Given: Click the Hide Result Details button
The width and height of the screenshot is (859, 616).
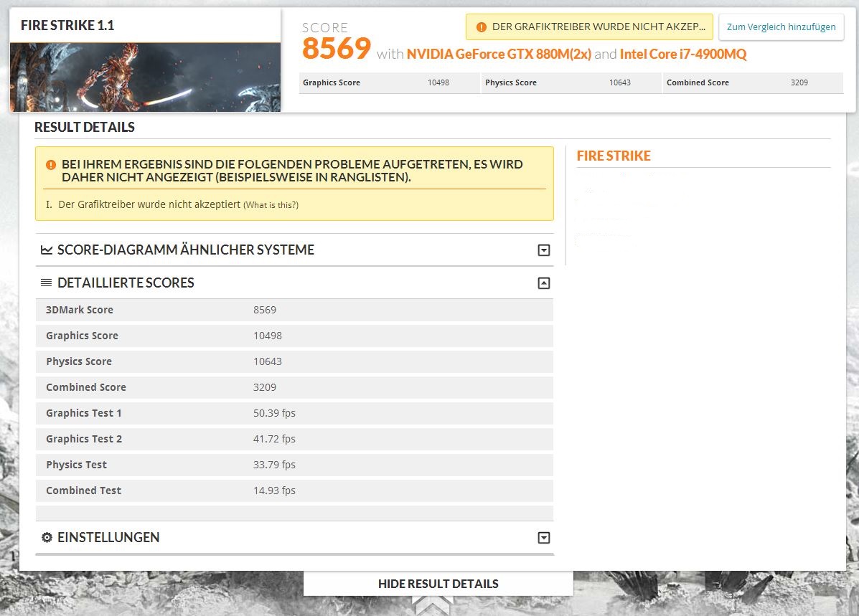Looking at the screenshot, I should (x=438, y=584).
